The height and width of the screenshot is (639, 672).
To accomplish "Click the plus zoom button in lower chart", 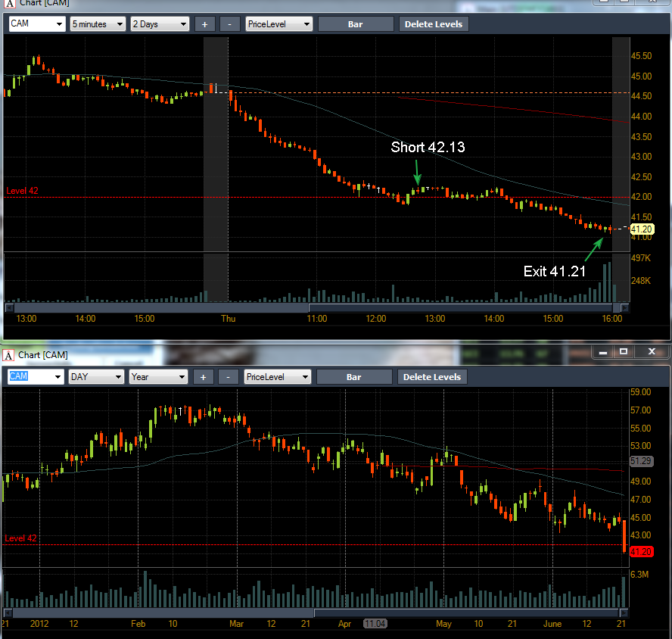I will (x=203, y=377).
